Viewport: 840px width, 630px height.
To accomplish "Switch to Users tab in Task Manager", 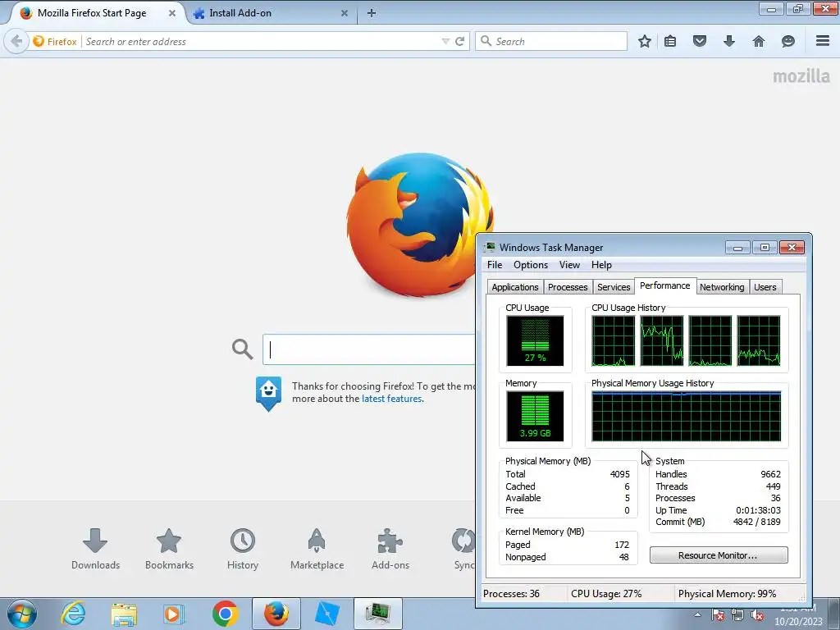I will tap(765, 287).
